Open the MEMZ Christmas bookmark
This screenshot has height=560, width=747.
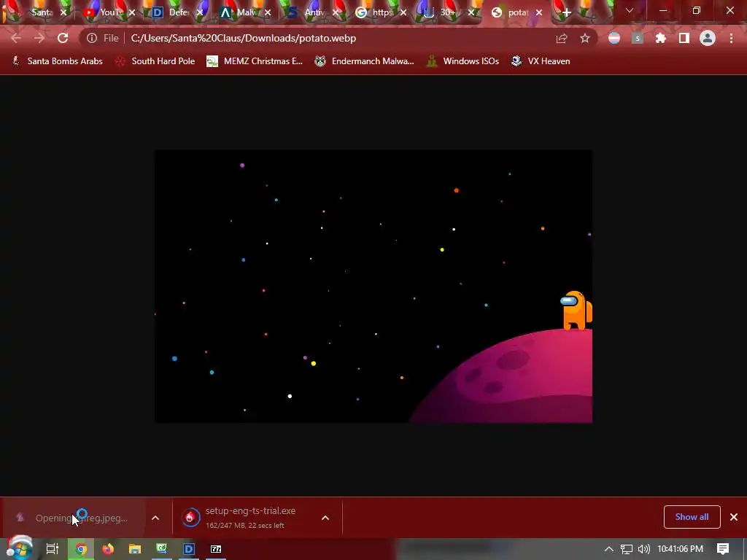[x=255, y=61]
